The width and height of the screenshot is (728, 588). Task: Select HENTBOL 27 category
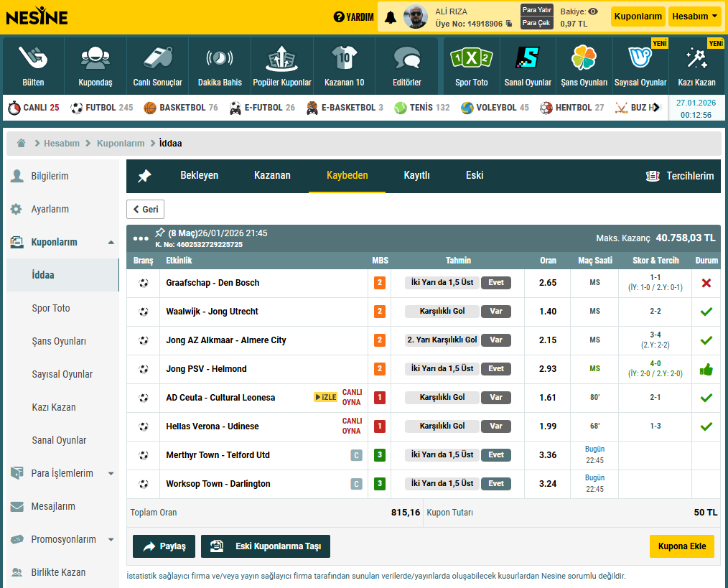click(x=572, y=108)
